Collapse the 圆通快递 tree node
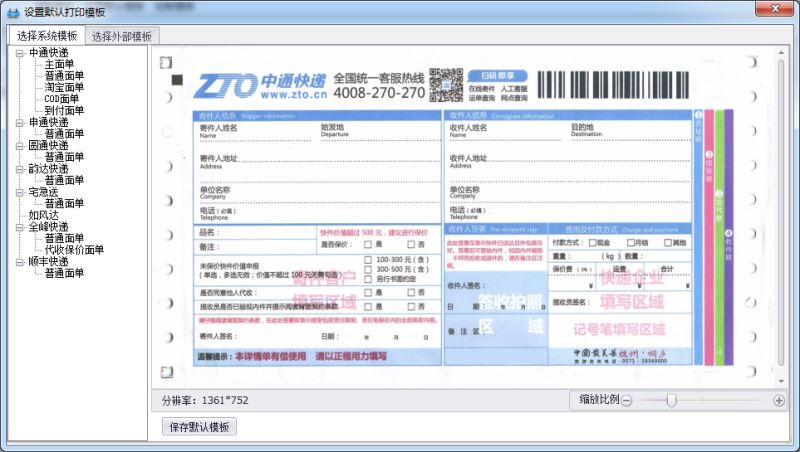Image resolution: width=800 pixels, height=452 pixels. [x=19, y=146]
